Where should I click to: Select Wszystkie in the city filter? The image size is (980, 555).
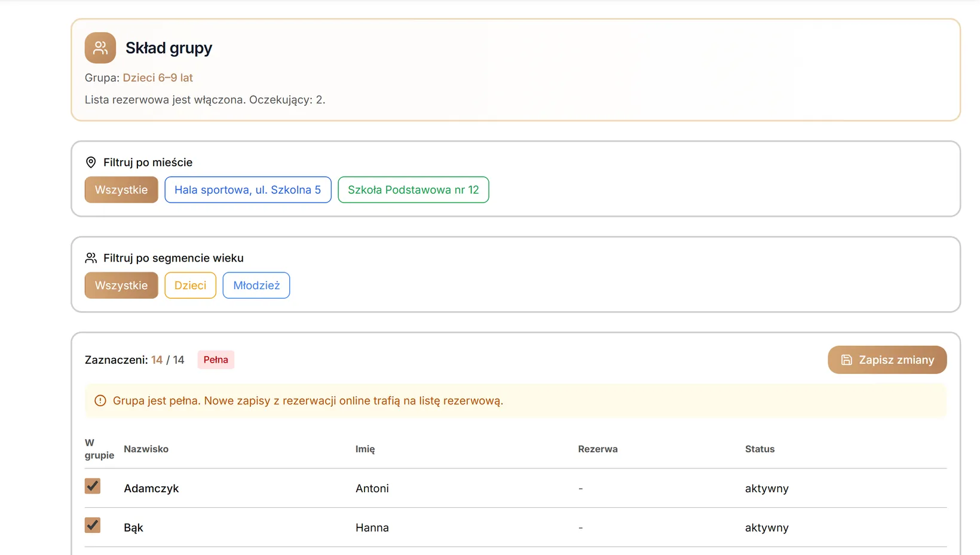click(x=121, y=190)
